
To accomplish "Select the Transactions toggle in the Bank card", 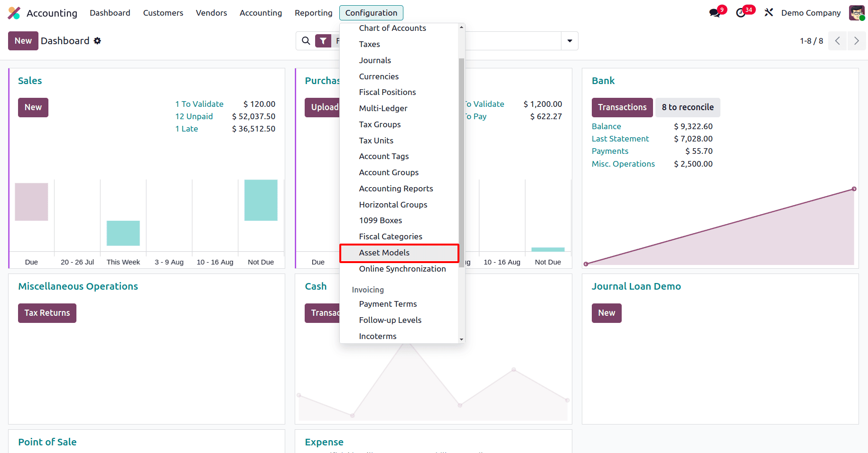I will coord(622,107).
